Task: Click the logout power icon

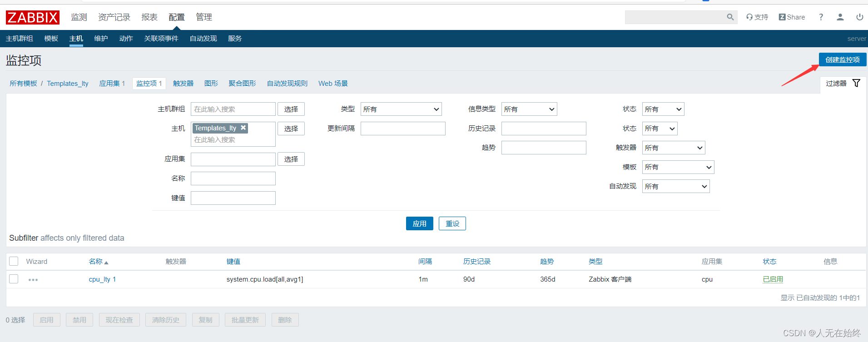Action: tap(859, 17)
